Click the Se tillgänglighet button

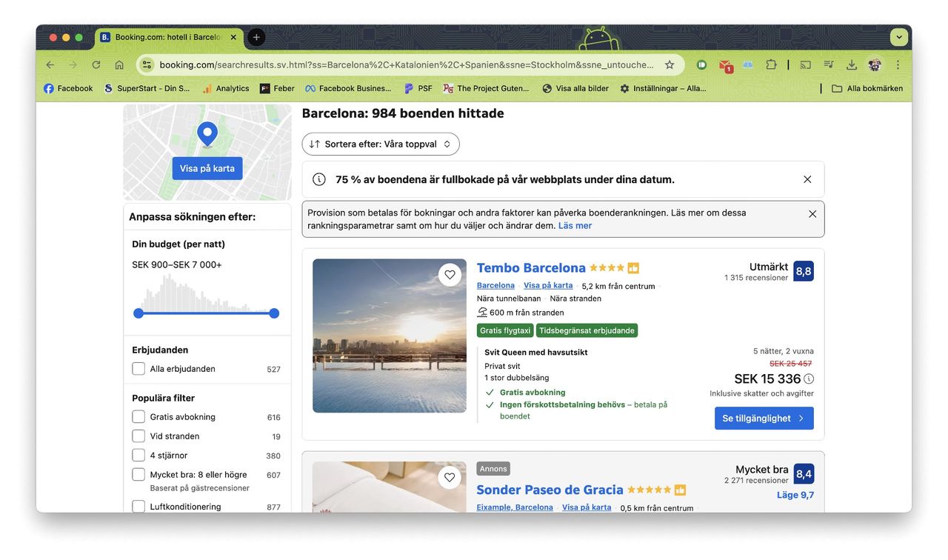coord(764,418)
